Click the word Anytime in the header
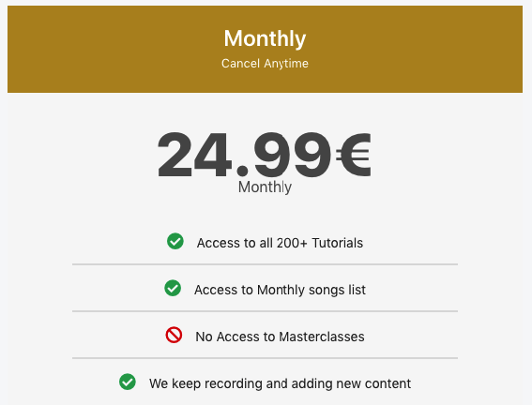The width and height of the screenshot is (532, 405). (286, 64)
